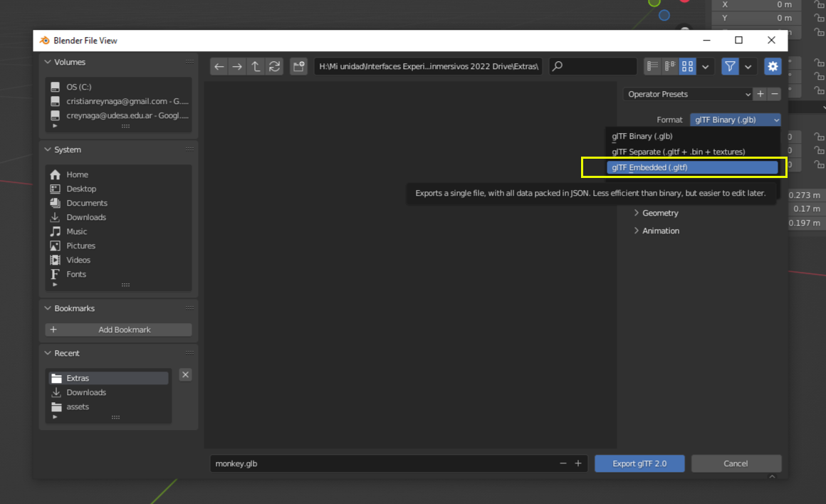The image size is (826, 504).
Task: Refresh the file list
Action: (275, 66)
